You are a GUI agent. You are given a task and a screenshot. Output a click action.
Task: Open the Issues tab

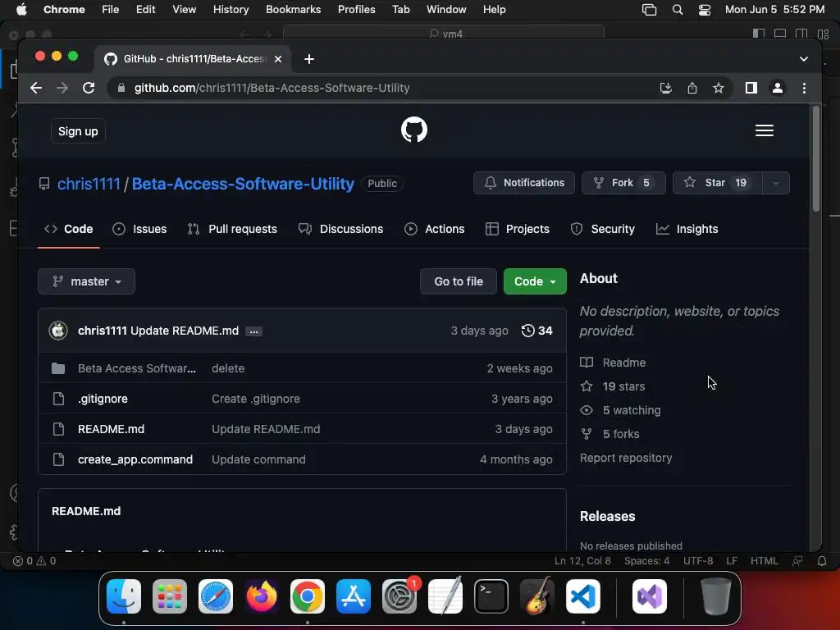tap(139, 230)
